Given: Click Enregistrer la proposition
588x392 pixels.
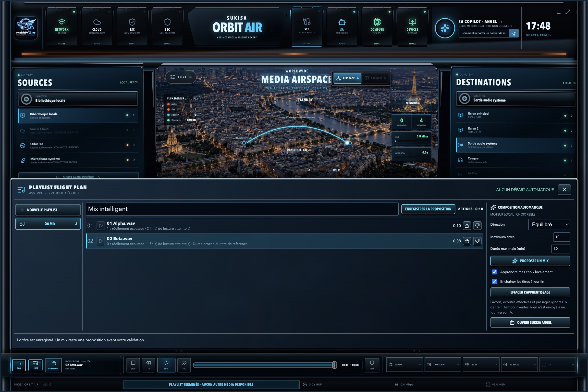Looking at the screenshot, I should pos(428,209).
